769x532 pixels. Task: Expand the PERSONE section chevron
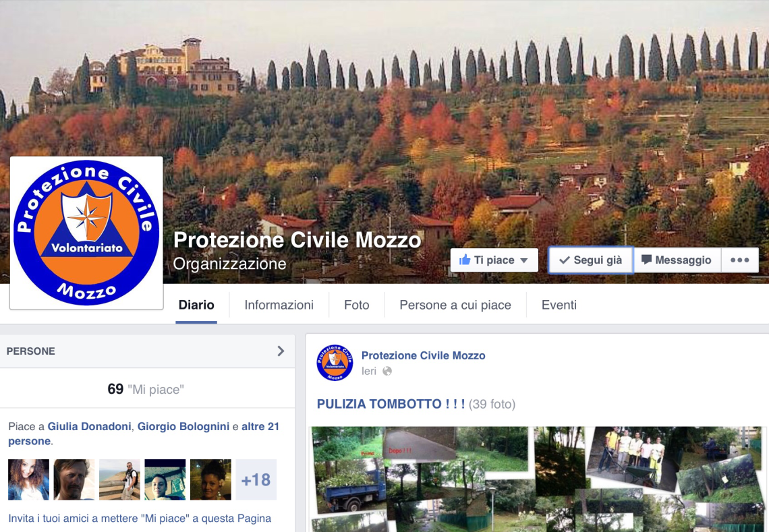[281, 351]
